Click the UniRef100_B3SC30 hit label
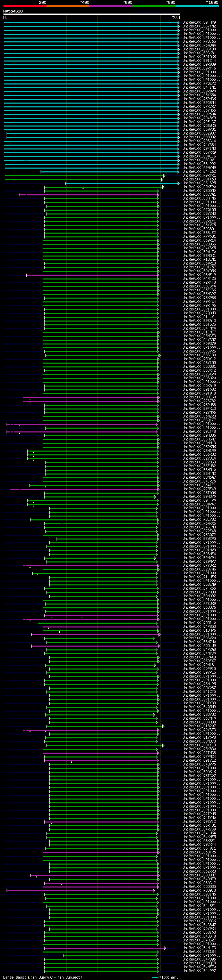Viewport: 222px width, 980px height. (199, 355)
